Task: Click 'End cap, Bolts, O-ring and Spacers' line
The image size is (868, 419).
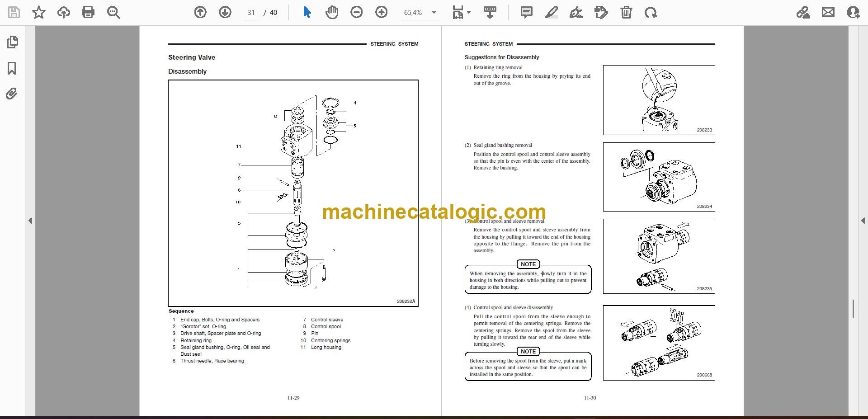Action: click(220, 320)
